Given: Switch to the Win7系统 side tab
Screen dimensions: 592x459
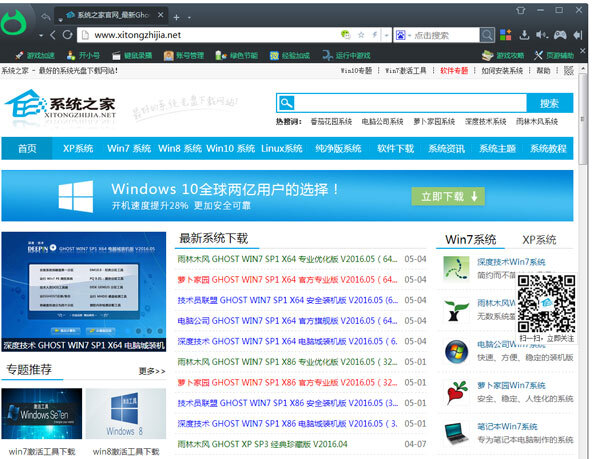Looking at the screenshot, I should click(470, 240).
